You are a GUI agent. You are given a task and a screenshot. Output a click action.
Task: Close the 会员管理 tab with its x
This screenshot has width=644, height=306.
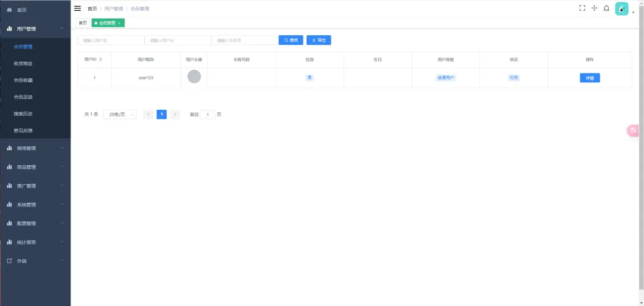119,23
